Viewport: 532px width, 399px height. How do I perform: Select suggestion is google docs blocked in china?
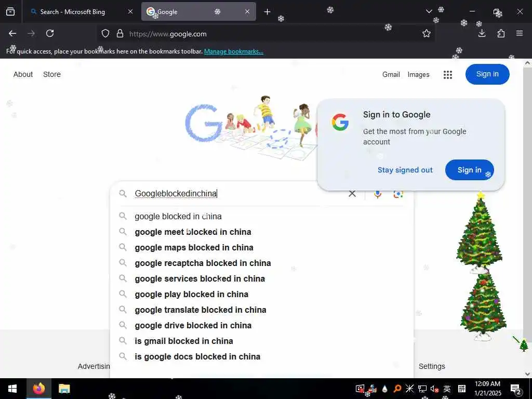pyautogui.click(x=262, y=356)
